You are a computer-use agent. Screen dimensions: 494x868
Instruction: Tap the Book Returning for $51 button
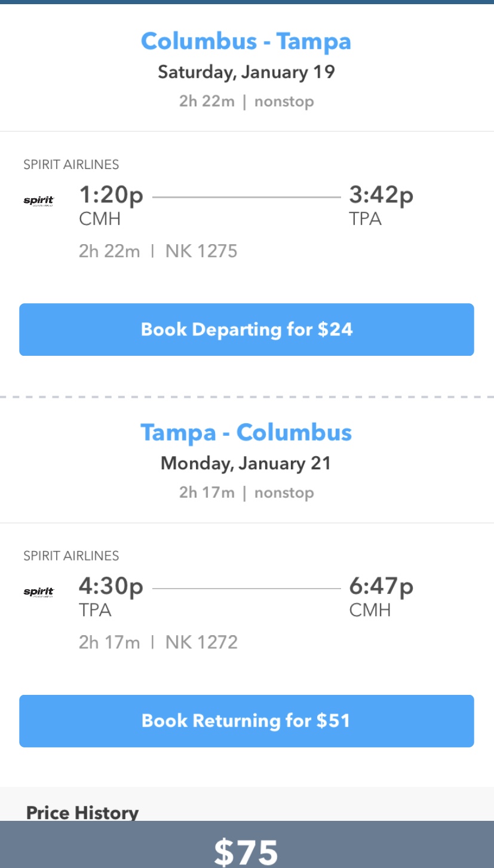tap(247, 721)
